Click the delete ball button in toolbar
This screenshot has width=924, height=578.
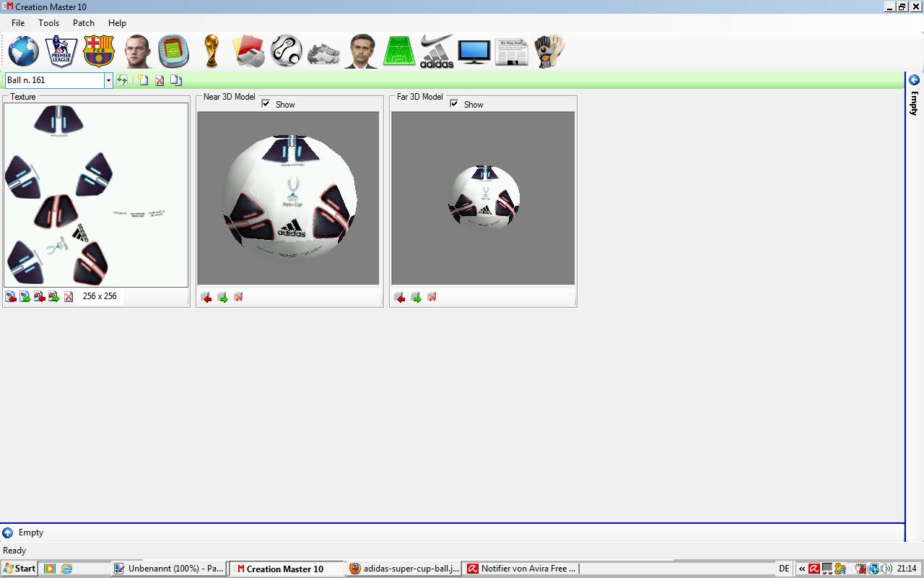(160, 80)
